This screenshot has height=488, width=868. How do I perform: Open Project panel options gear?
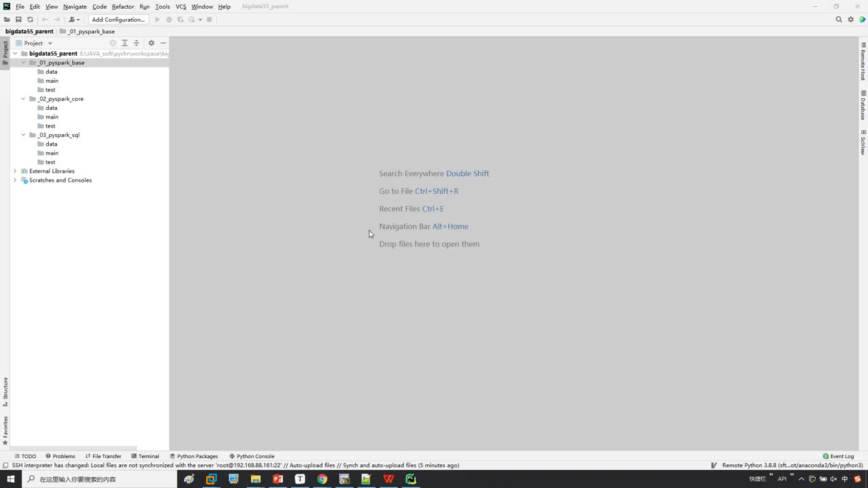click(x=151, y=43)
